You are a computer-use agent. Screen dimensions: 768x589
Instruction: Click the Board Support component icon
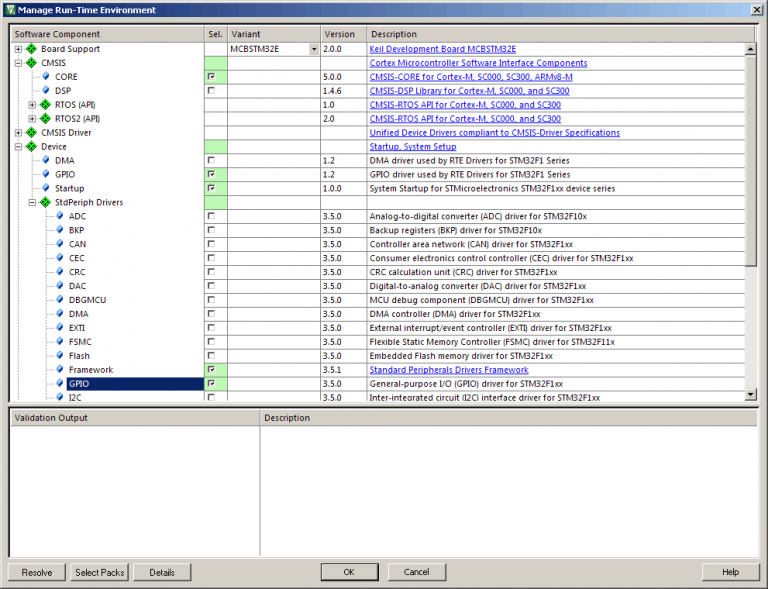coord(31,49)
